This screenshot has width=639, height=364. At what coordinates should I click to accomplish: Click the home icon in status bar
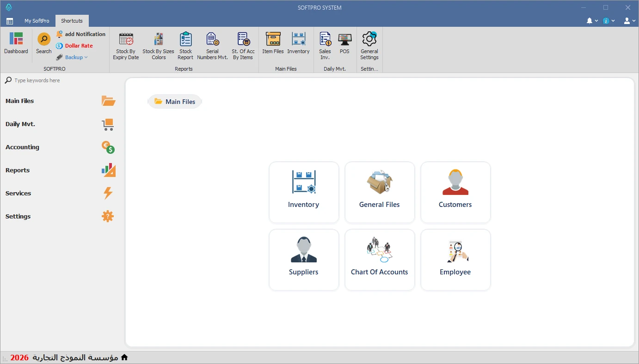[x=124, y=358]
